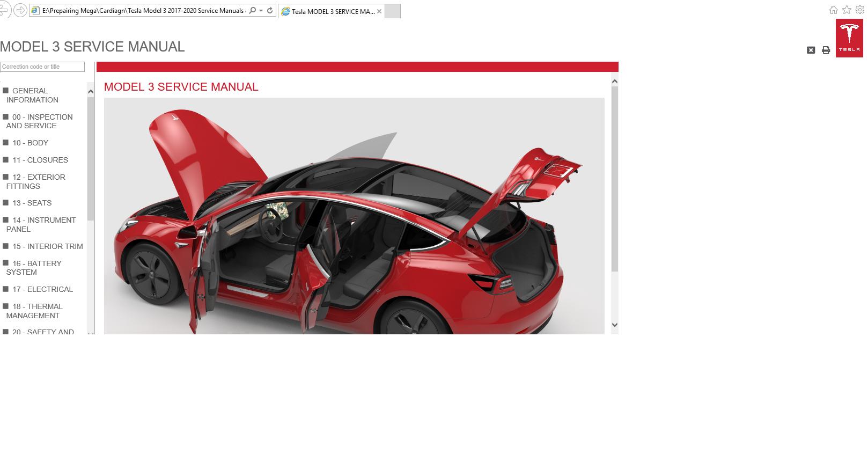Open 15 - INTERIOR TRIM section
This screenshot has height=469, width=868.
(47, 246)
